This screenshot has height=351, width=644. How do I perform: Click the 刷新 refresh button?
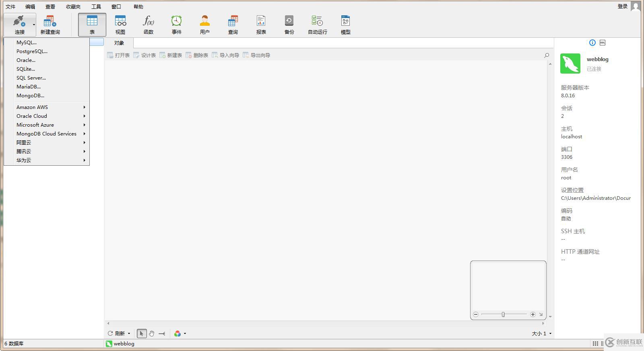tap(116, 333)
